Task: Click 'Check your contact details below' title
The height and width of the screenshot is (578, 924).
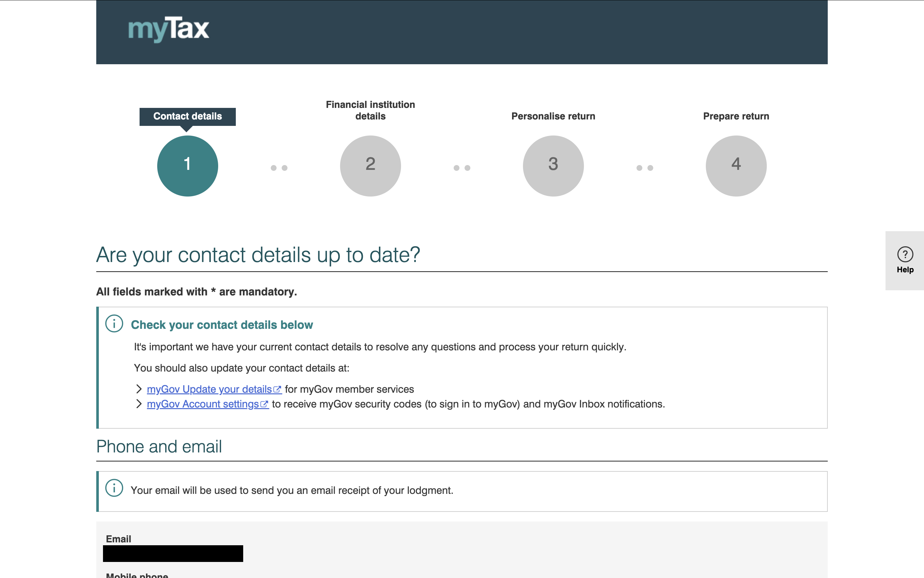Action: pos(222,325)
